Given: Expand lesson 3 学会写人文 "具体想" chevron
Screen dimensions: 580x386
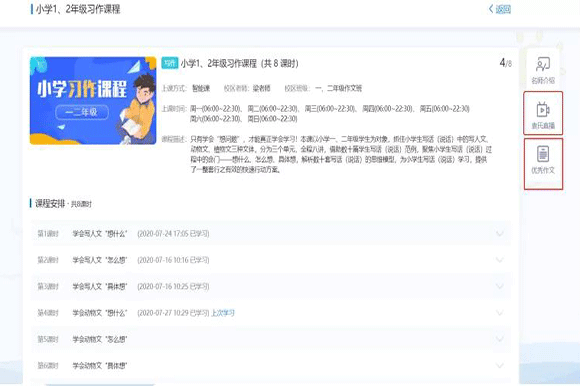Looking at the screenshot, I should [x=499, y=286].
